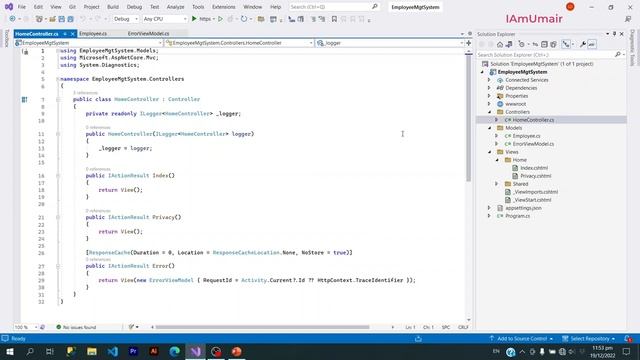Open the File menu

coord(22,7)
